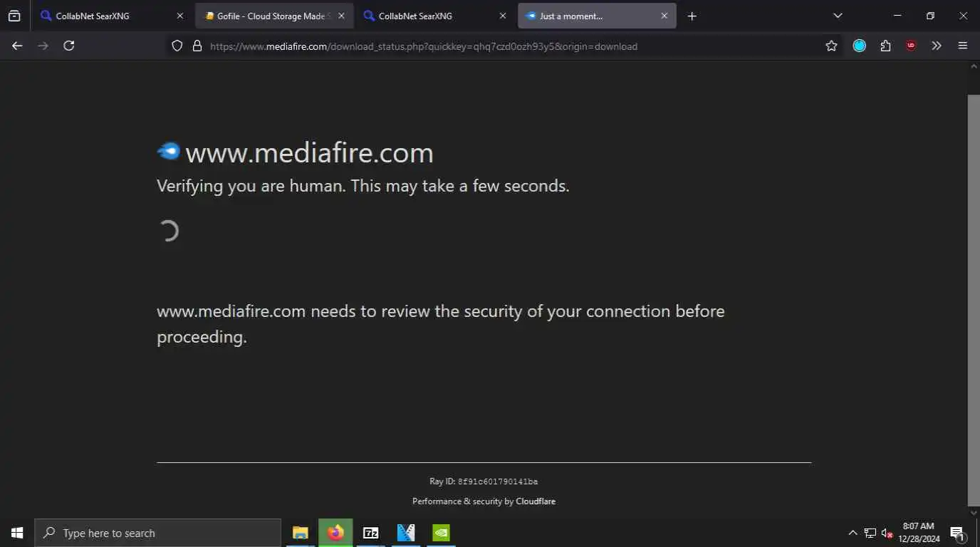Go back one page
The image size is (980, 547).
[x=17, y=46]
